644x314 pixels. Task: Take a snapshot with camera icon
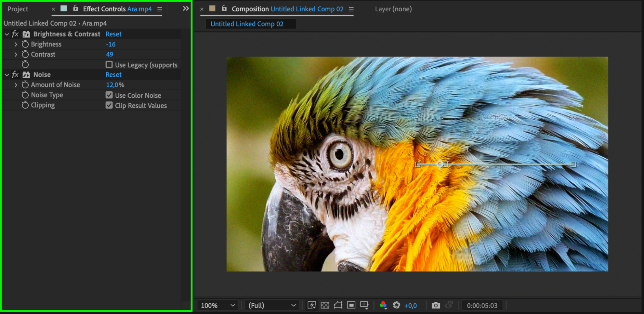tap(436, 305)
